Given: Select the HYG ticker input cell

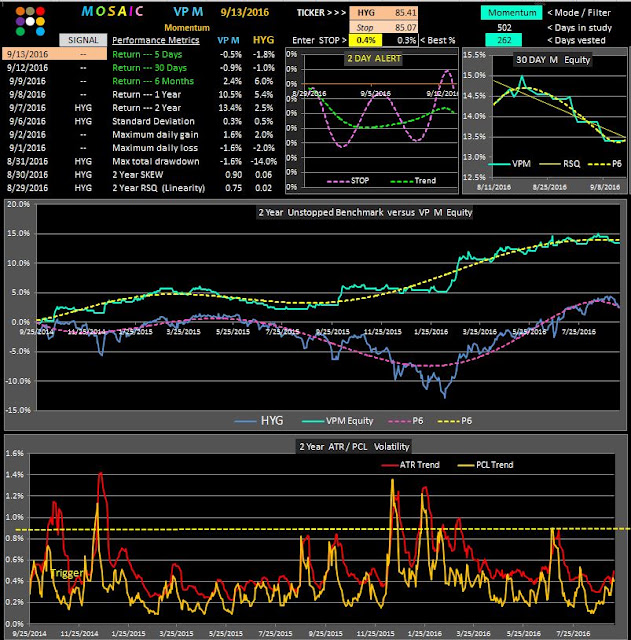Looking at the screenshot, I should [x=366, y=13].
